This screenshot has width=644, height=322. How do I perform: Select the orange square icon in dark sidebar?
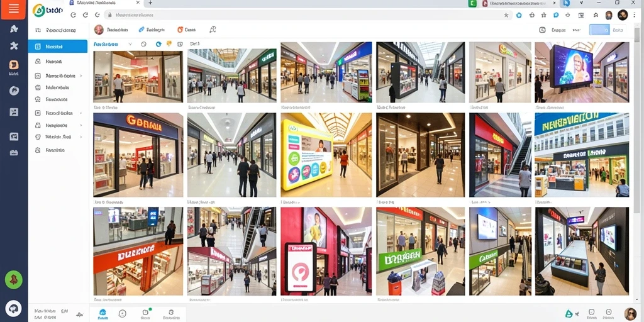pyautogui.click(x=14, y=65)
